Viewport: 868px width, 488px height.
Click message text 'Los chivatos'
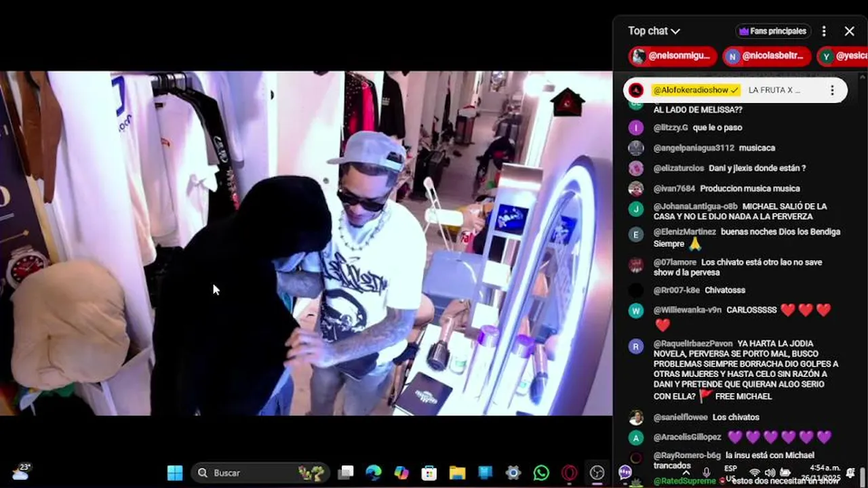pyautogui.click(x=736, y=418)
